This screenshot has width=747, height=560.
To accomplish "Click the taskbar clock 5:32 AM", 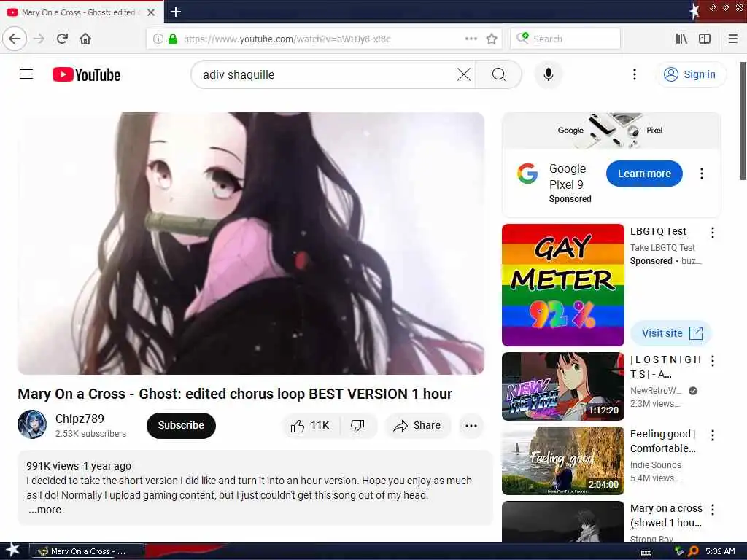I will point(720,551).
